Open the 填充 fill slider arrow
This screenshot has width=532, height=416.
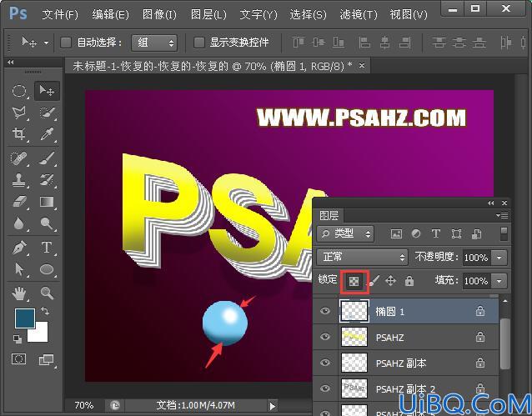[499, 281]
